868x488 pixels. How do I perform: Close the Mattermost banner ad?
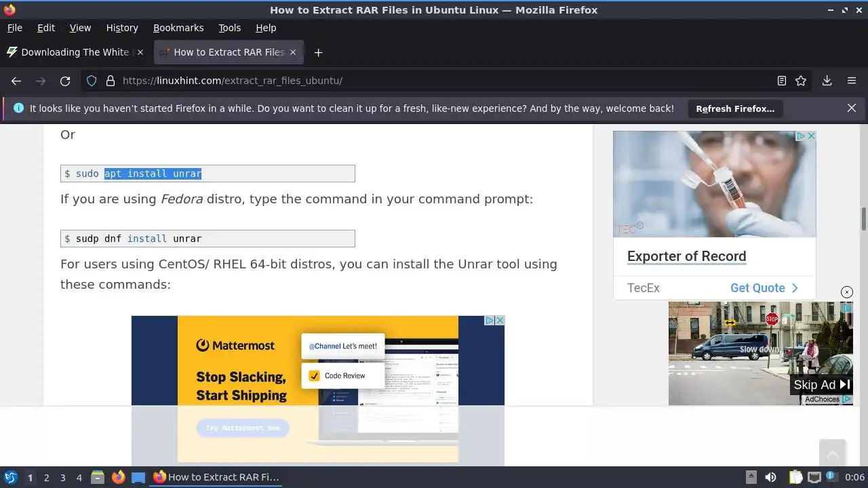500,321
